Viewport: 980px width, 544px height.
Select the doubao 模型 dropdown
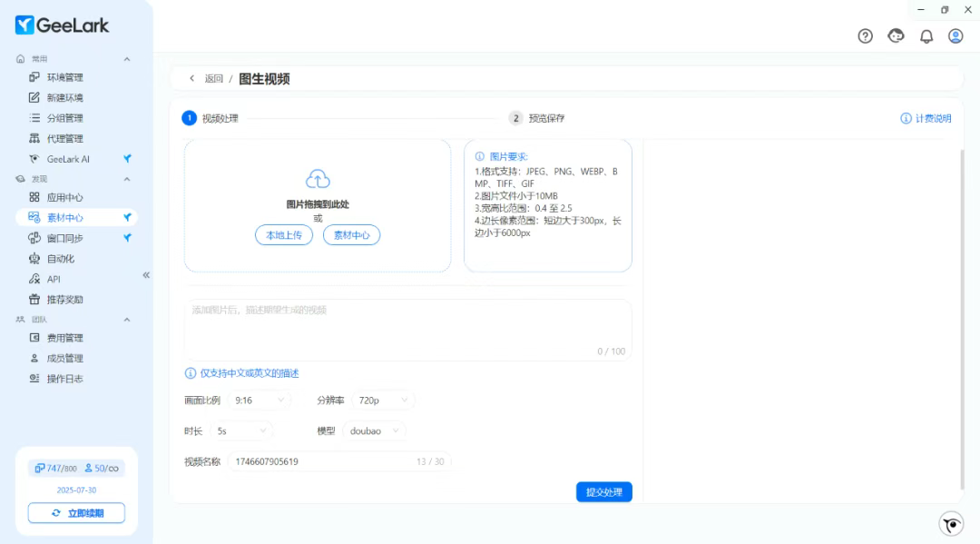pos(375,431)
